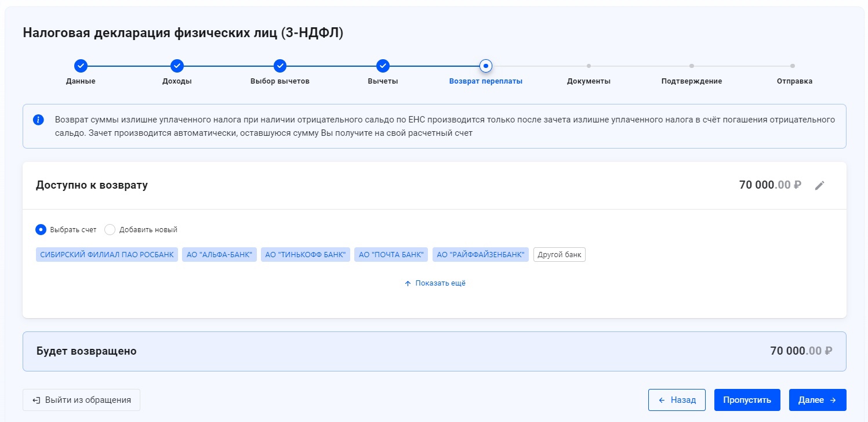Choose the АО "ПОЧТА БАНК" chip
This screenshot has width=868, height=422.
391,255
